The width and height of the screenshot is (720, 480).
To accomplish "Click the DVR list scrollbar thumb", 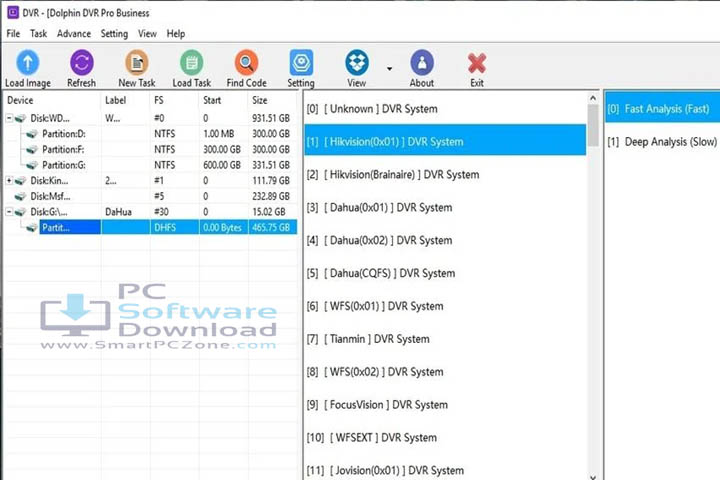I will pyautogui.click(x=593, y=125).
